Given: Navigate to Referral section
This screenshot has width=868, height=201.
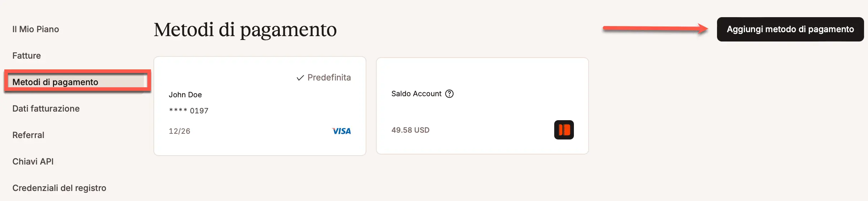Looking at the screenshot, I should click(28, 135).
